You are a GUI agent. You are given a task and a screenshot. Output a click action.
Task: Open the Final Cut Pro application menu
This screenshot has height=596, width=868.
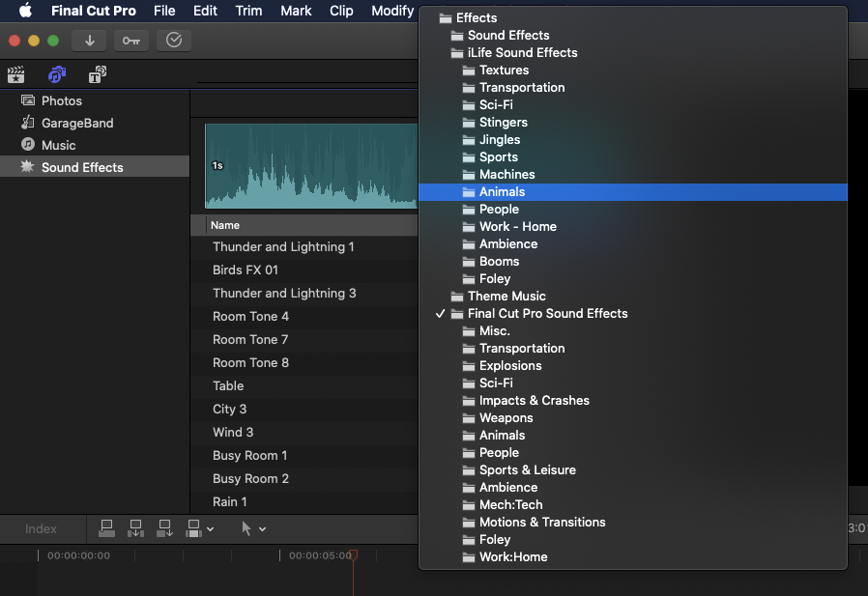[93, 11]
